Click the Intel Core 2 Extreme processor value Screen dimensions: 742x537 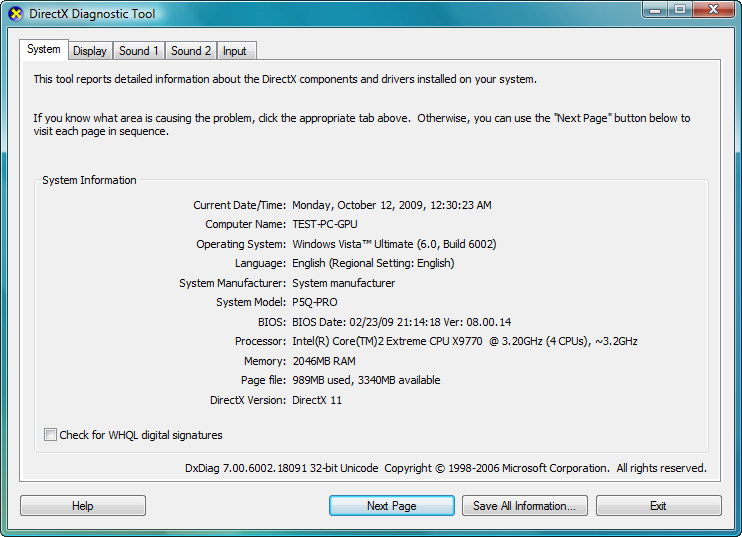[465, 341]
